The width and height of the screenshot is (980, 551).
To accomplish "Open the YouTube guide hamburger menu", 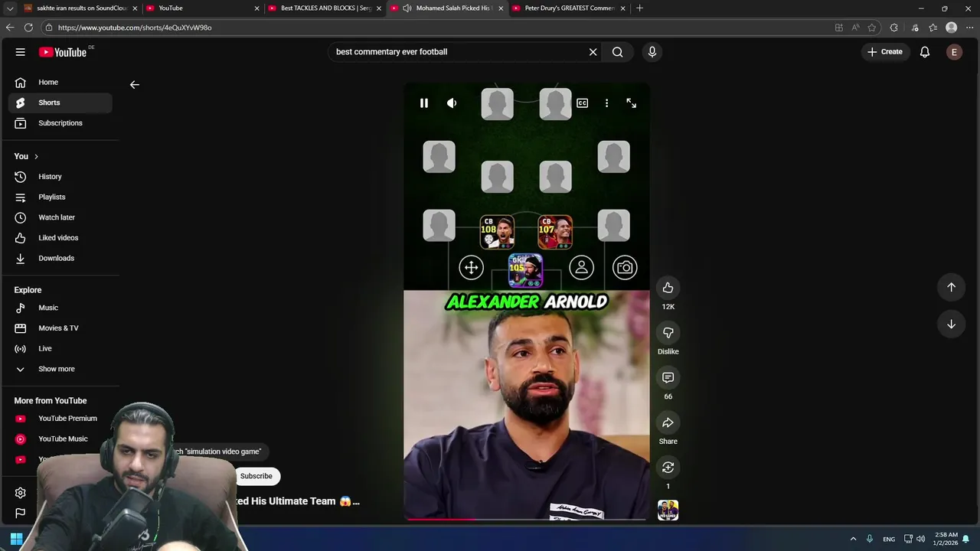I will click(x=21, y=52).
